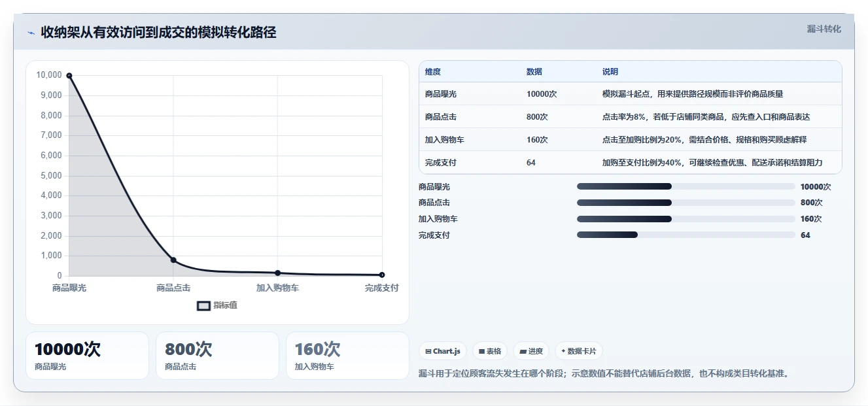Click the 漏斗转化 tag in header
The height and width of the screenshot is (406, 868).
coord(824,29)
